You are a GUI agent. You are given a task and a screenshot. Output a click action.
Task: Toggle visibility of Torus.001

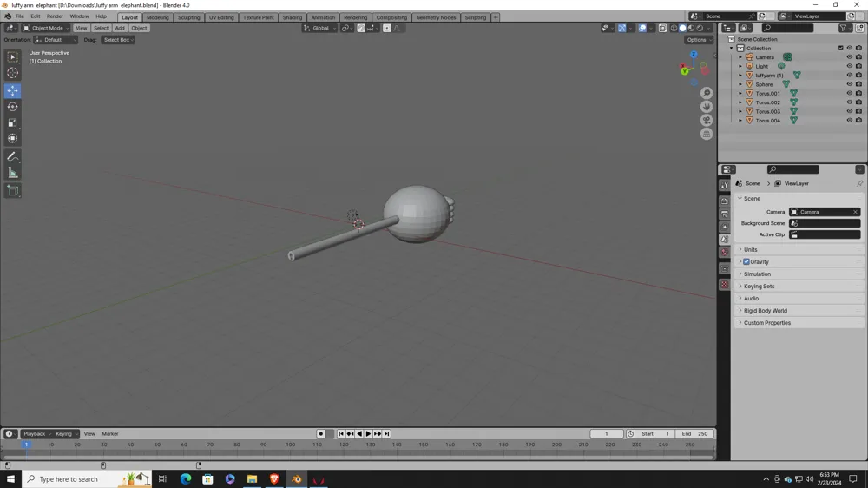pos(850,94)
